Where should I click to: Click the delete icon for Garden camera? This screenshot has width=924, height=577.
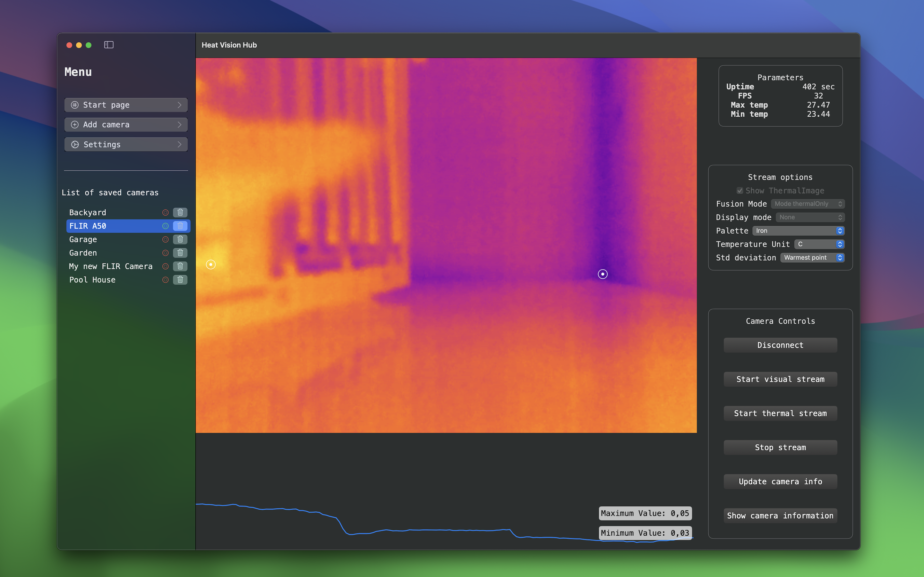tap(180, 253)
